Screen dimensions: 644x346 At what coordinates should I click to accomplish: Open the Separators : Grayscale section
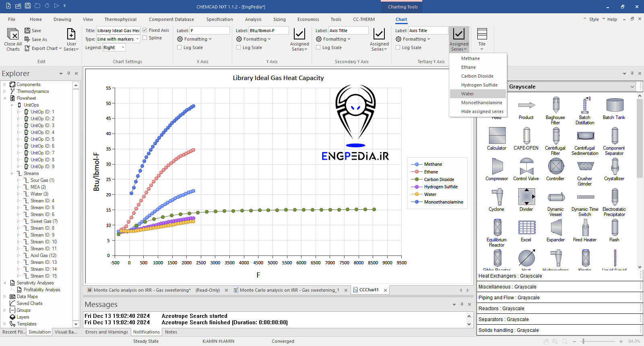pyautogui.click(x=559, y=319)
